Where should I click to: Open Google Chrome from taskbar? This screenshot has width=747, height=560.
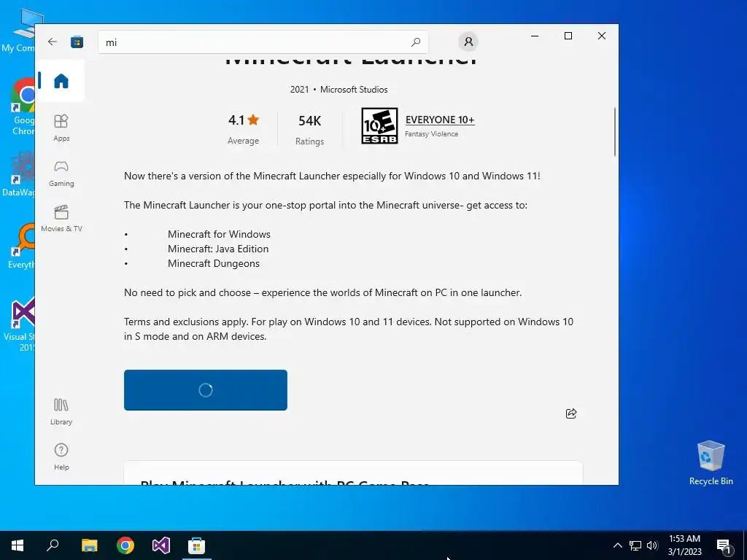125,545
